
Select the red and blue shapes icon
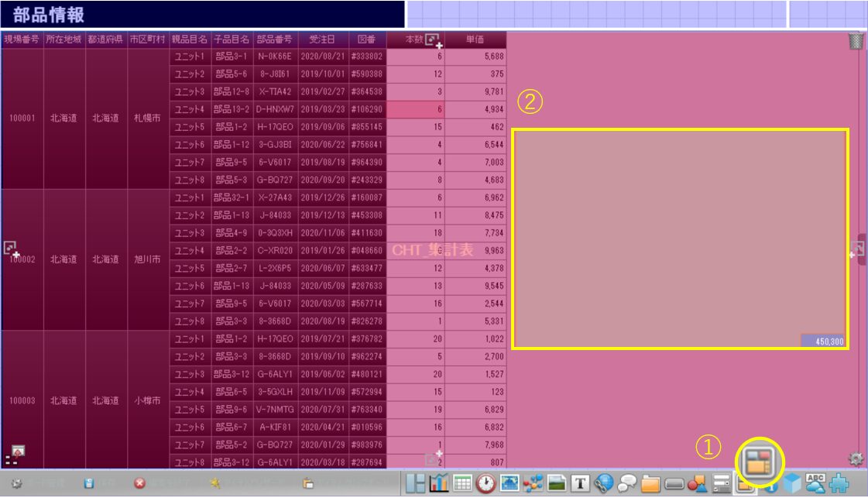[x=697, y=483]
